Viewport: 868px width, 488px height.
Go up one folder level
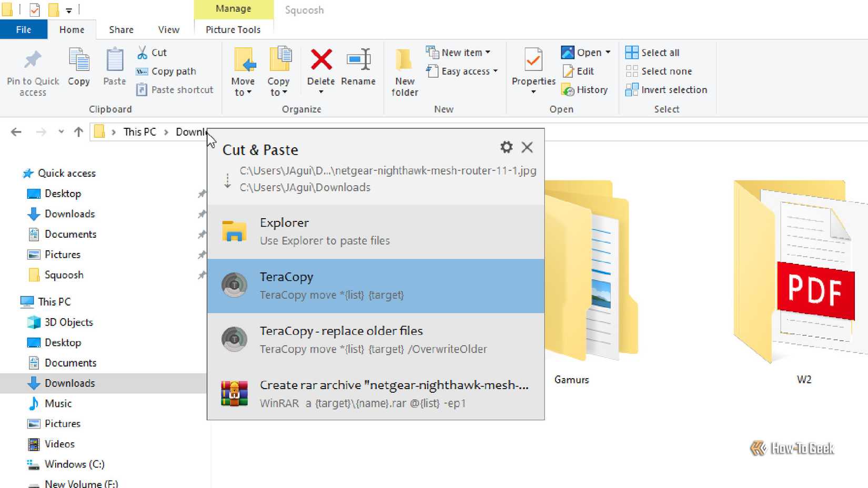click(x=78, y=132)
